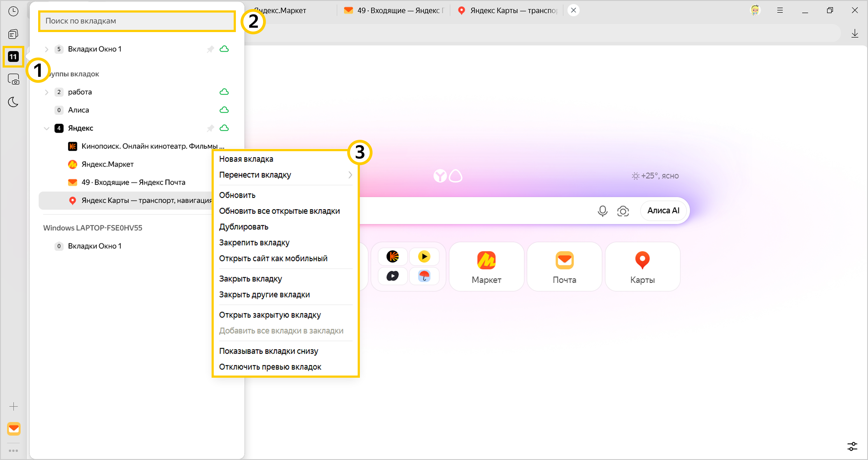This screenshot has height=460, width=868.
Task: Open Kinopoisk tile icon on new tab
Action: coord(393,257)
